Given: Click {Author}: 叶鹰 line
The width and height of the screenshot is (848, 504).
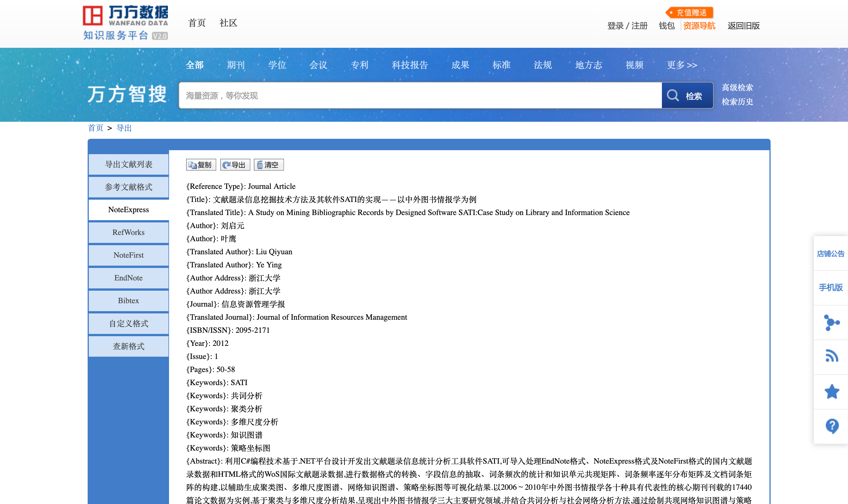Looking at the screenshot, I should pos(211,239).
